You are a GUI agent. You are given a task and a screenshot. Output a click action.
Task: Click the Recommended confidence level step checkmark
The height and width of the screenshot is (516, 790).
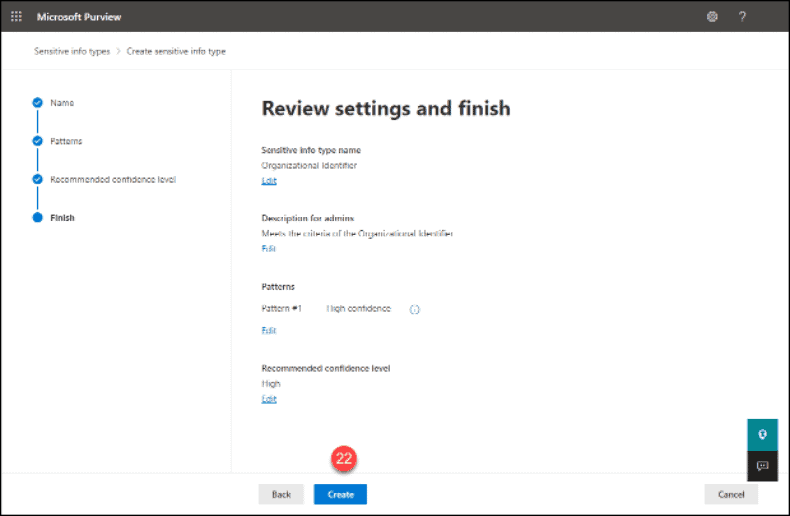[37, 179]
